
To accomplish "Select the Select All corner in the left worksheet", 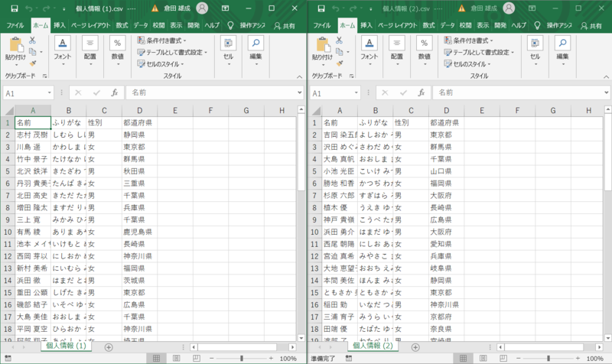I will [x=8, y=110].
